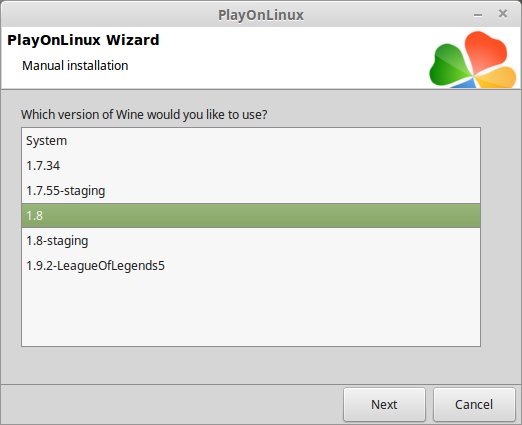This screenshot has height=425, width=522.
Task: Select the System Wine version
Action: [251, 141]
